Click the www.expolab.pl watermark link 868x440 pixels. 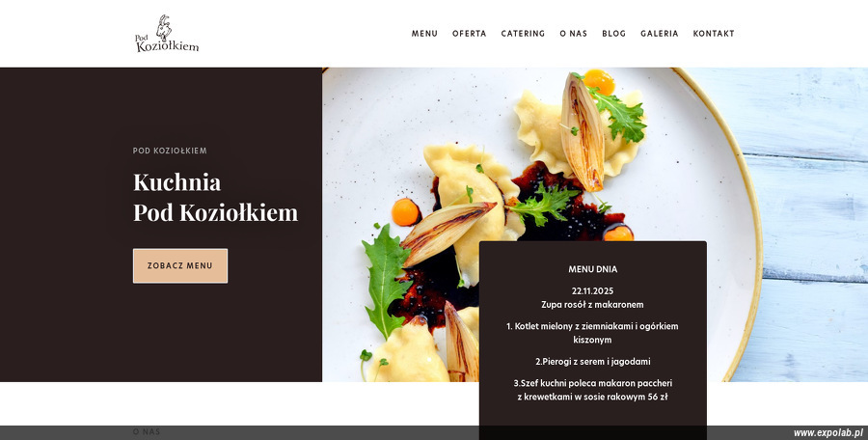828,433
